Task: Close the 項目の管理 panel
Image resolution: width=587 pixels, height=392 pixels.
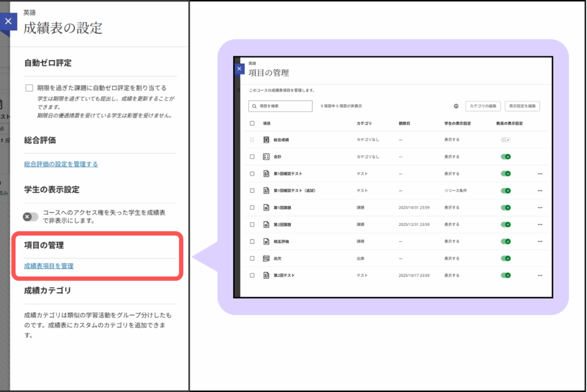Action: coord(240,69)
